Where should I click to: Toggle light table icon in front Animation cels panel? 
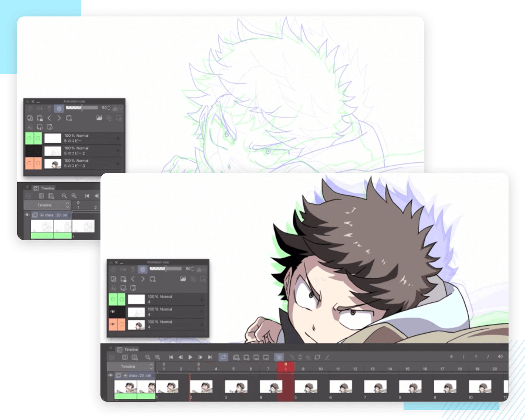pyautogui.click(x=142, y=269)
